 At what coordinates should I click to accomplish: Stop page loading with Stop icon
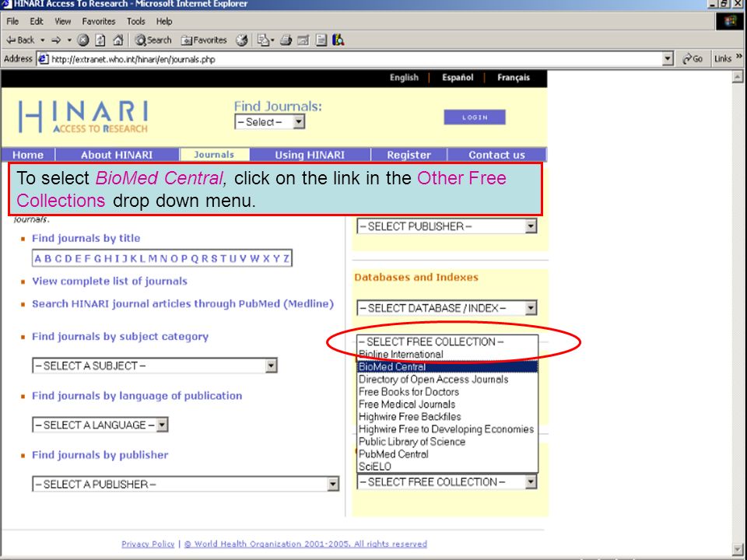[83, 40]
